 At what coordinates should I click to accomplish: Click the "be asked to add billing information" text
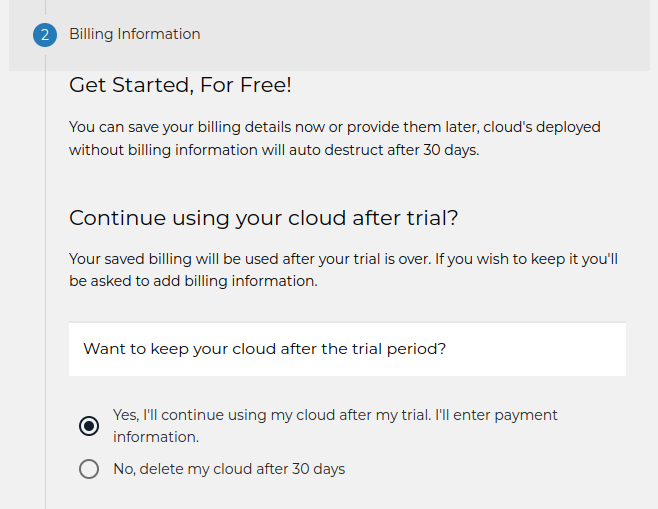point(193,281)
